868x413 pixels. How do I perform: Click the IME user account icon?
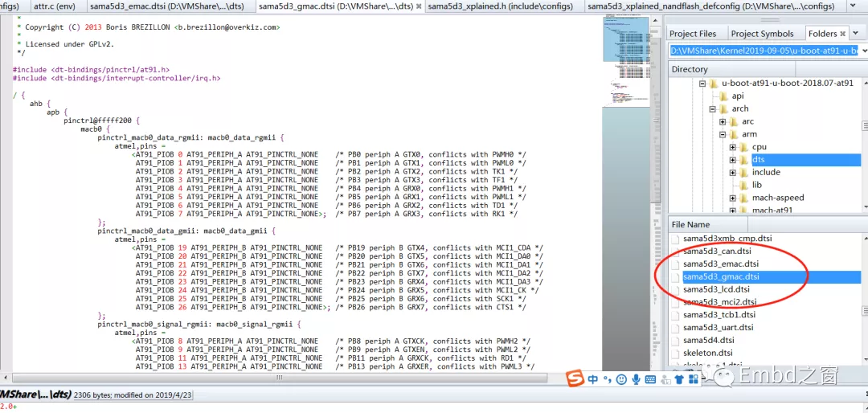pos(665,380)
